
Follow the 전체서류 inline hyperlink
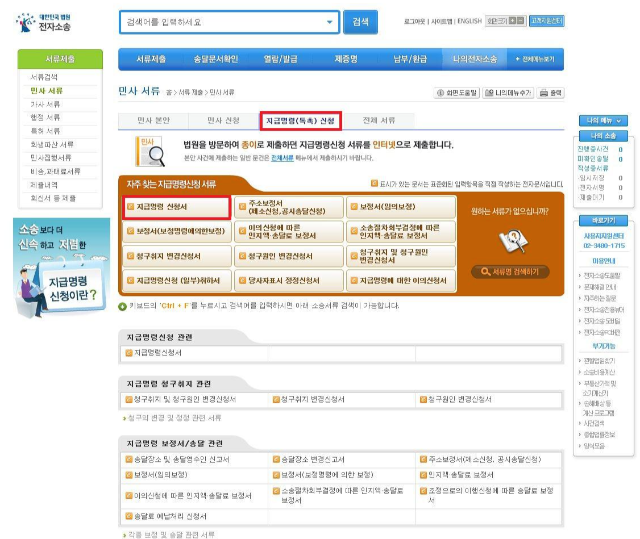(282, 158)
